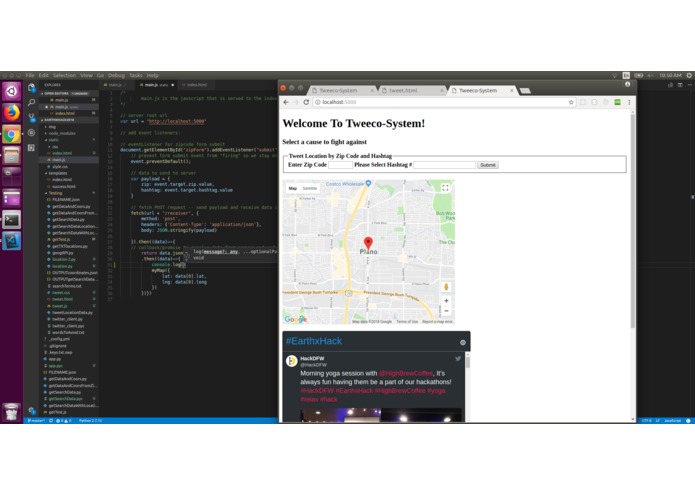Open the Manage gear at bottom of activity bar
The height and width of the screenshot is (494, 695).
pos(31,410)
